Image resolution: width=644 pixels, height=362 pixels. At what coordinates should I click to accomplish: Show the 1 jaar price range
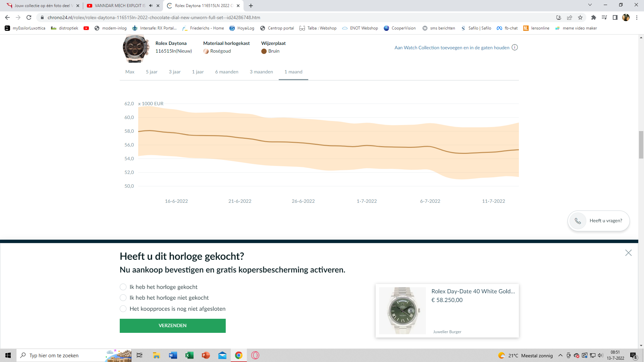point(198,72)
